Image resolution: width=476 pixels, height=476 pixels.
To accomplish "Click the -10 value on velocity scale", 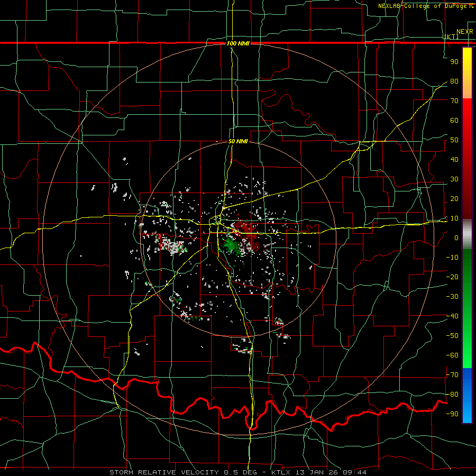I will 452,258.
